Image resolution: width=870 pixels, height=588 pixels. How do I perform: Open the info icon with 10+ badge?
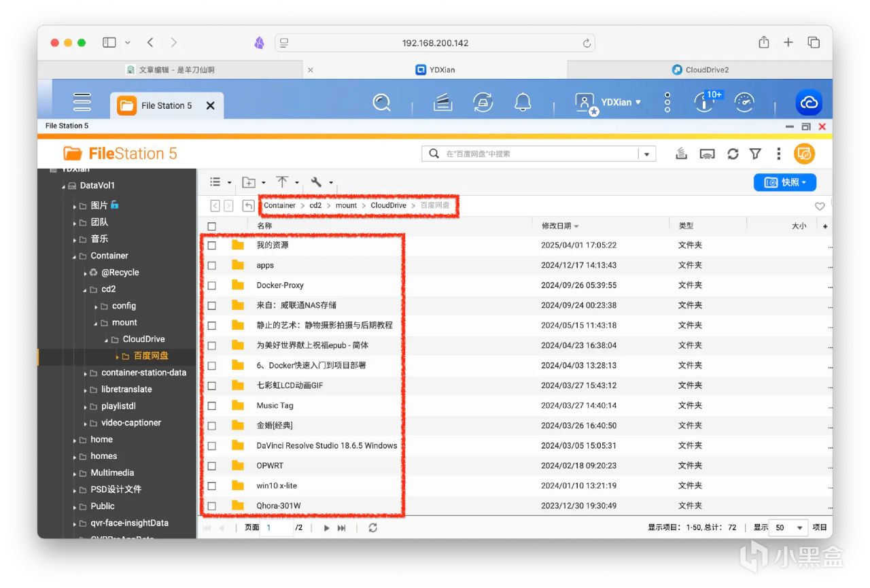click(704, 103)
